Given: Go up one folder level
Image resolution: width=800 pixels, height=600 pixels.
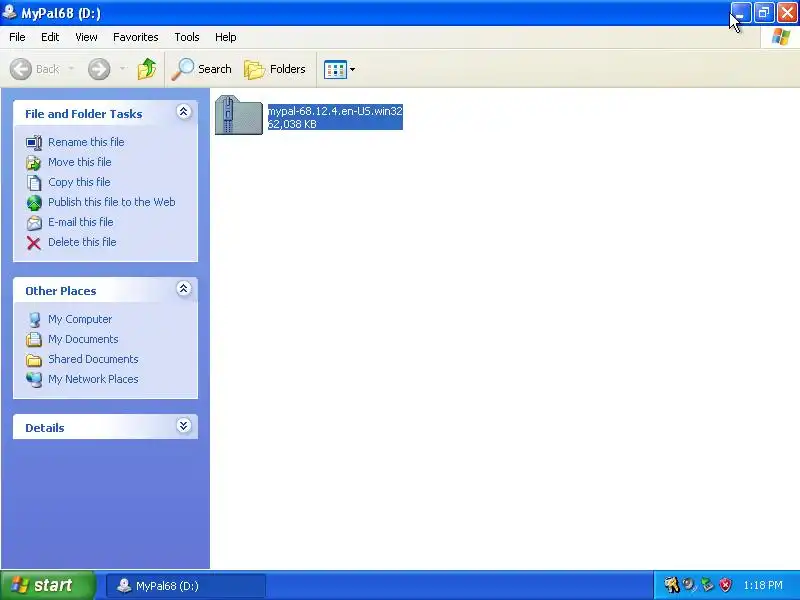Looking at the screenshot, I should point(147,69).
